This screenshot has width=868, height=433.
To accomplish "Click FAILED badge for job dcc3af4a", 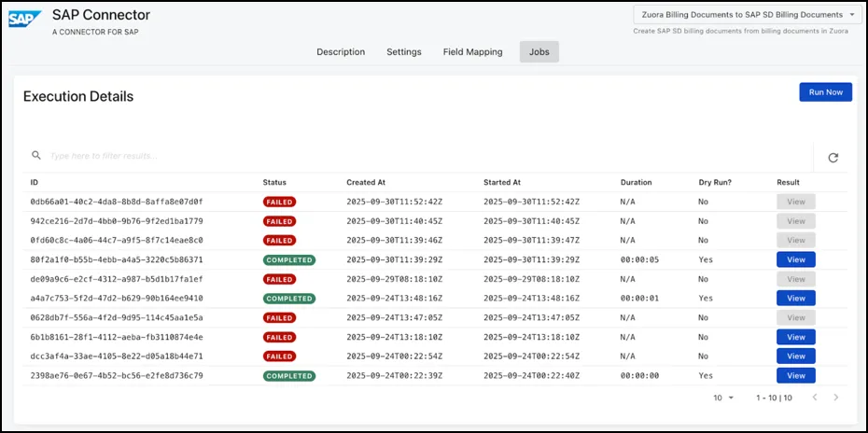I will (x=279, y=356).
